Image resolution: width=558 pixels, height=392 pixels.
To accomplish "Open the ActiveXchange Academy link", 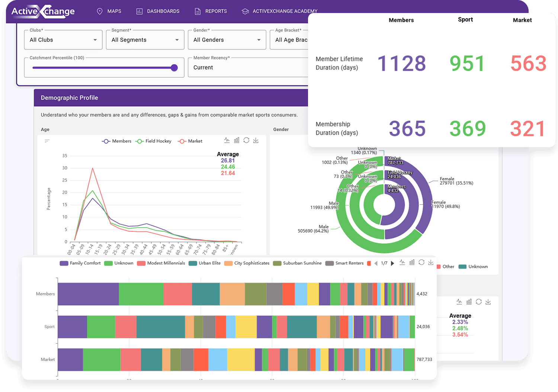I will tap(280, 11).
